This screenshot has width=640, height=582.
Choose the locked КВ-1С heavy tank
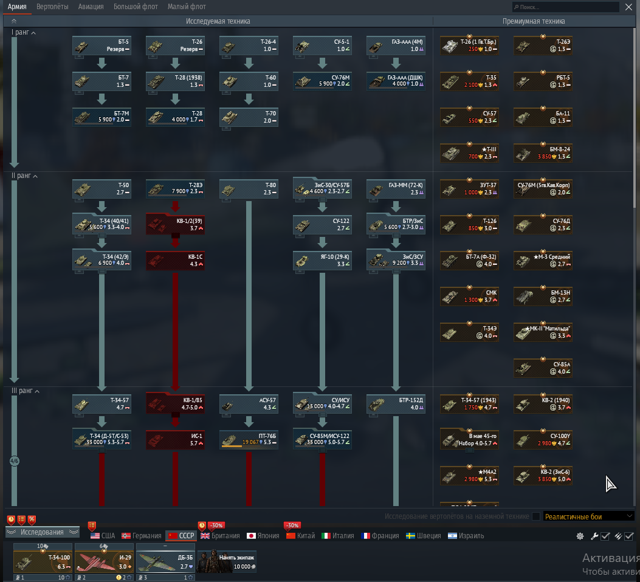pos(175,260)
